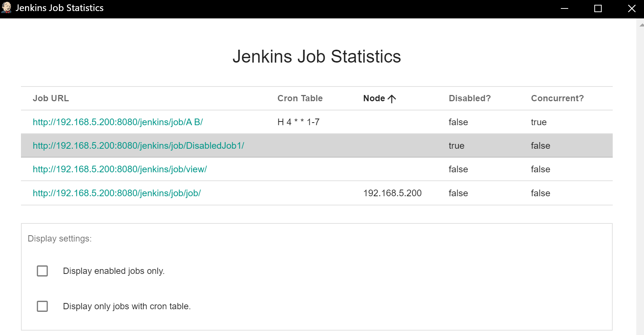Sort table by Cron Table column

(x=300, y=98)
